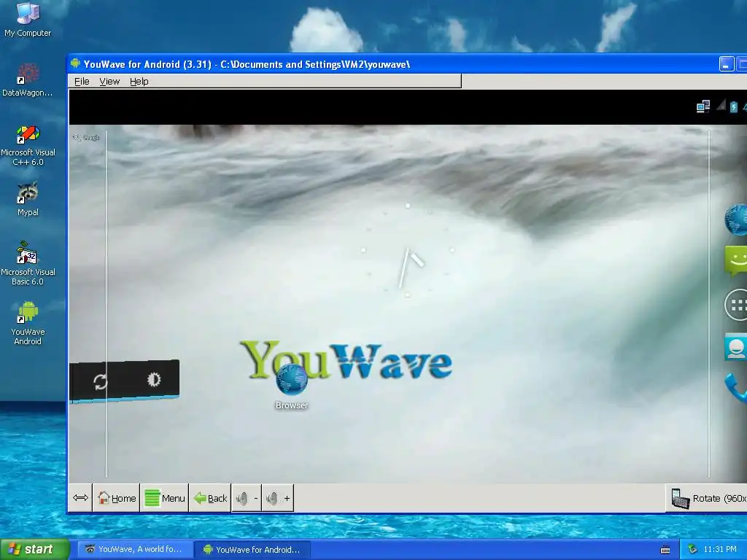Open the DataWagon desktop shortcut
The image size is (747, 560).
(28, 80)
